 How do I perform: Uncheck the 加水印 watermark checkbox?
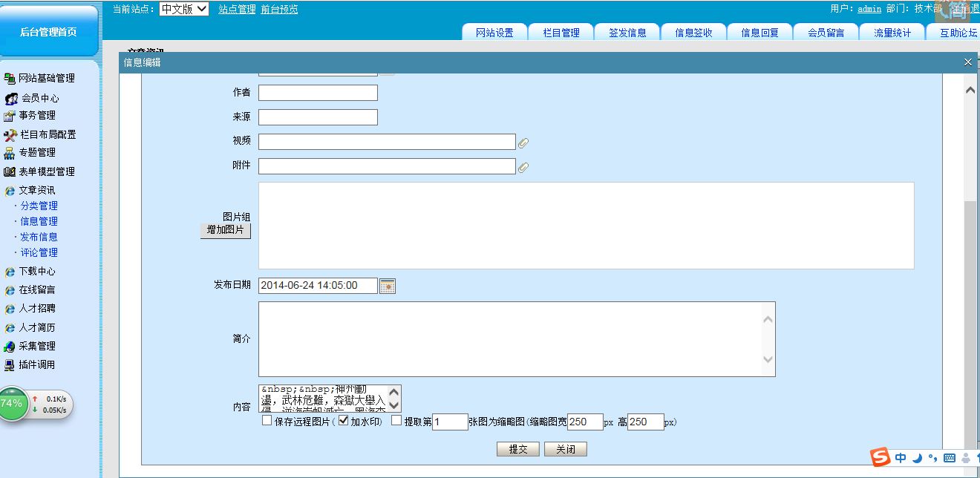[x=344, y=421]
